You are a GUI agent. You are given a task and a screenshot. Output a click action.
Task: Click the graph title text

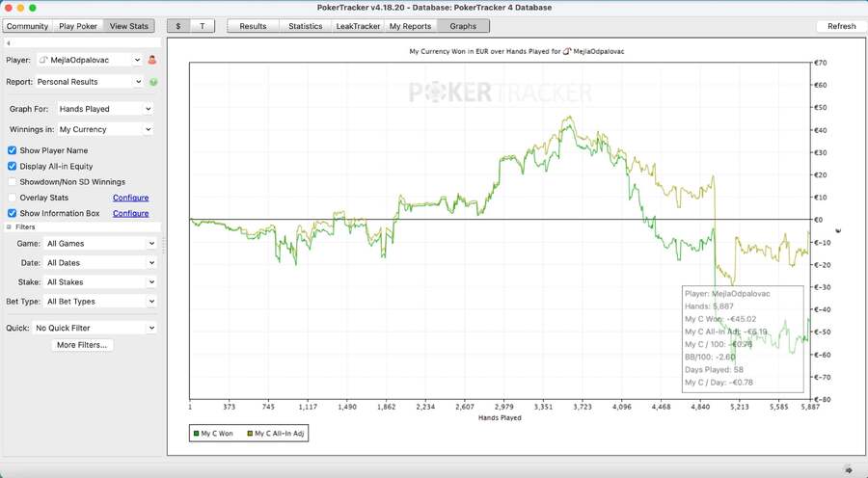tap(517, 51)
